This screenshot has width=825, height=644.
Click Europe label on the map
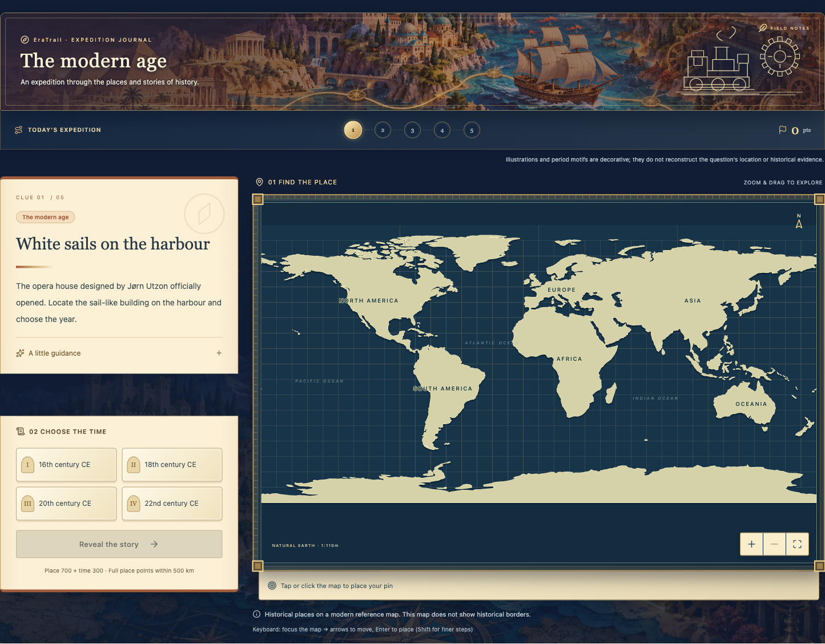(561, 289)
